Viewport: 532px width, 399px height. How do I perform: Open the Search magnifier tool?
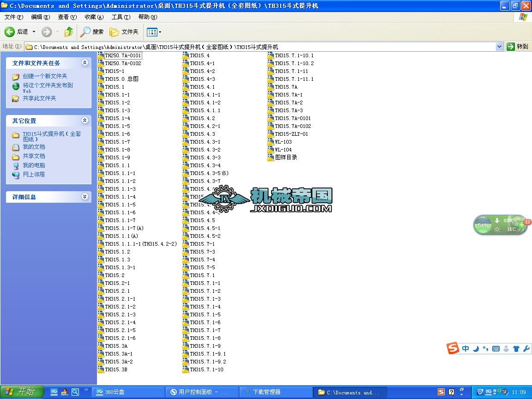pos(85,32)
